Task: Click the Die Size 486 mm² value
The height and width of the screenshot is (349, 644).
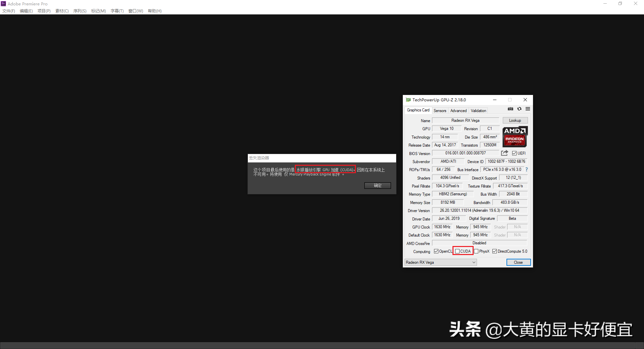Action: point(490,137)
